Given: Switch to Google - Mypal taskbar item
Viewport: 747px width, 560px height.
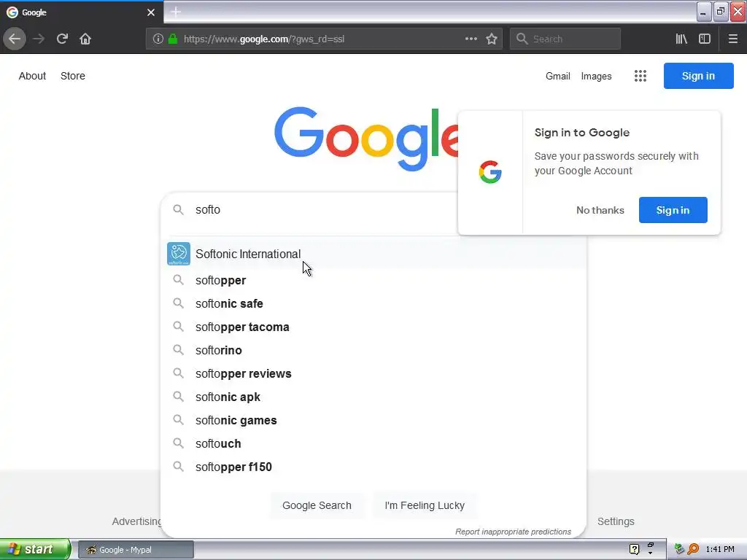Looking at the screenshot, I should pos(136,550).
